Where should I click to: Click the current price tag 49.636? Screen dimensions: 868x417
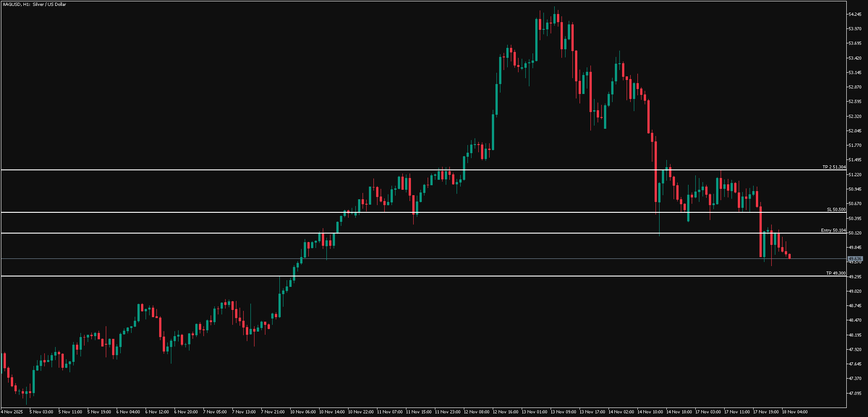[x=855, y=259]
